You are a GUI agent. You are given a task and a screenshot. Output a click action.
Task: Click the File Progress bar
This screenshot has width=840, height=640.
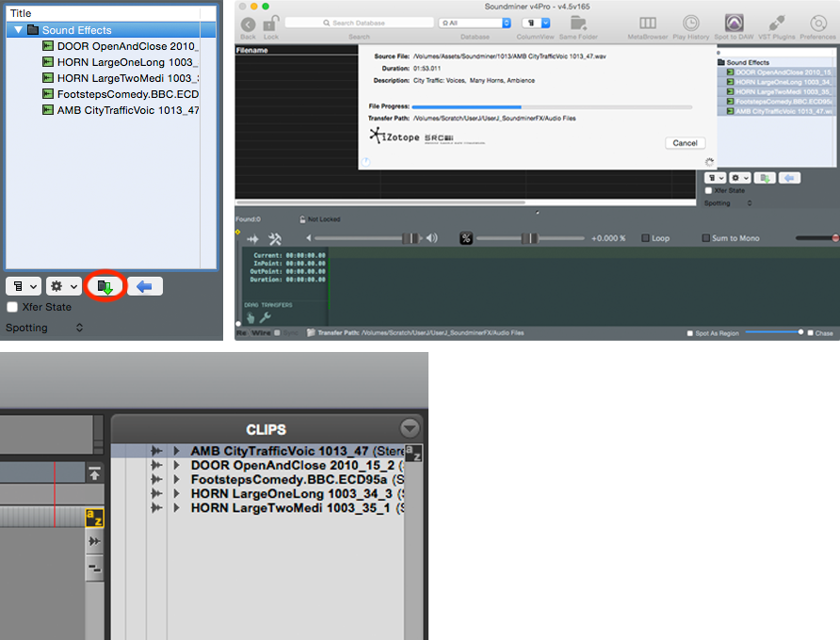coord(552,106)
